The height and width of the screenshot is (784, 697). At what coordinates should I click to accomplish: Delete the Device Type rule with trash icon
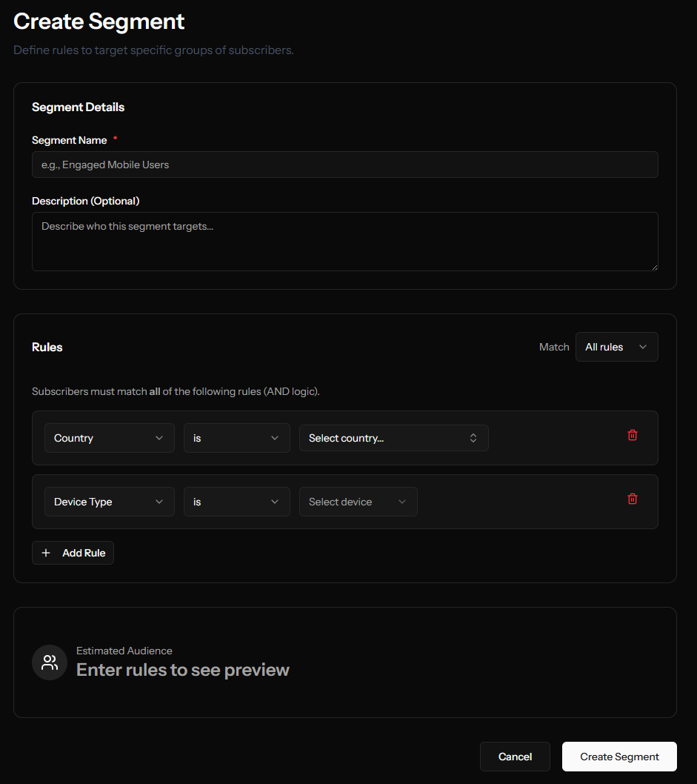point(632,499)
